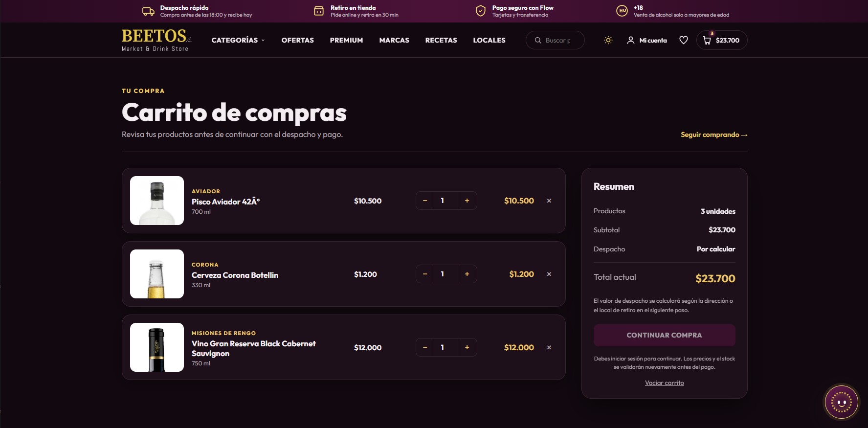The image size is (868, 428).
Task: Click the Retiro en tienda store icon
Action: click(319, 11)
